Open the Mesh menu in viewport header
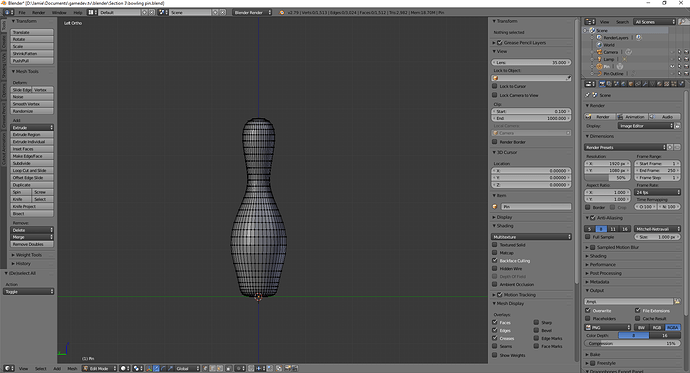The height and width of the screenshot is (373, 690). pyautogui.click(x=72, y=368)
